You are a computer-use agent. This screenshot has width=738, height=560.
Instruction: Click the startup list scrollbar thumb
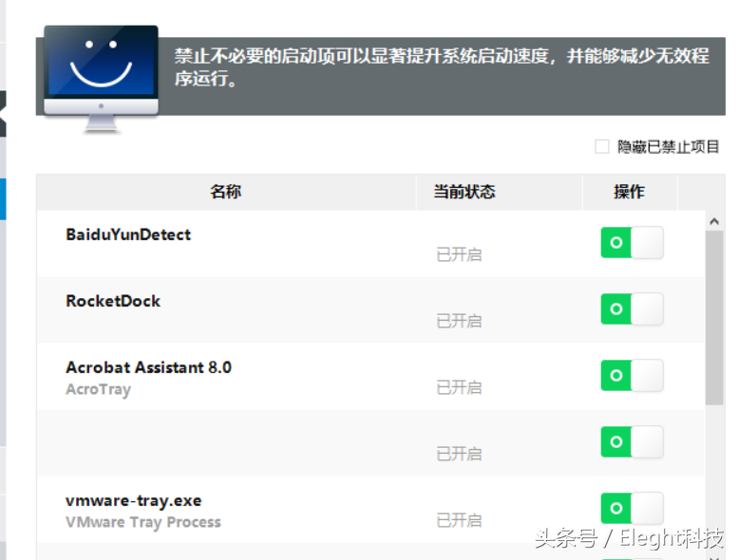(714, 317)
